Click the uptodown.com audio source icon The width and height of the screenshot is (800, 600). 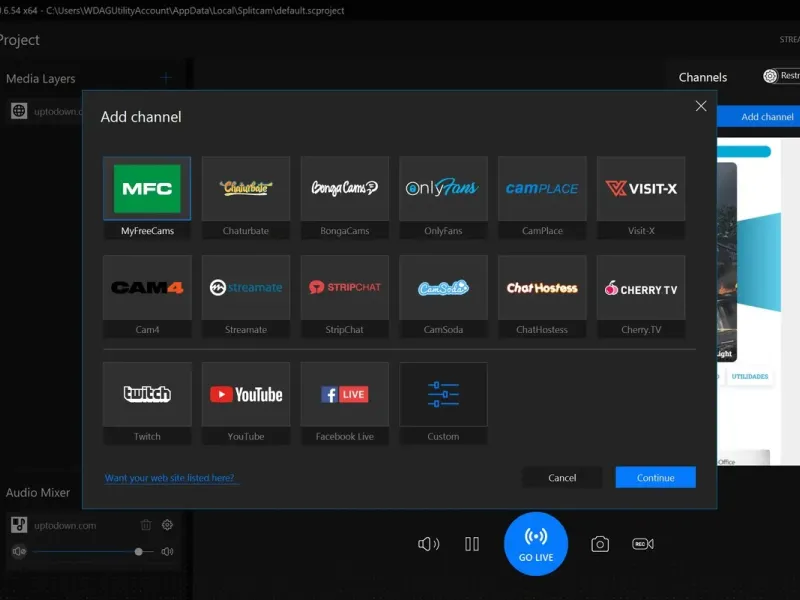[x=19, y=524]
